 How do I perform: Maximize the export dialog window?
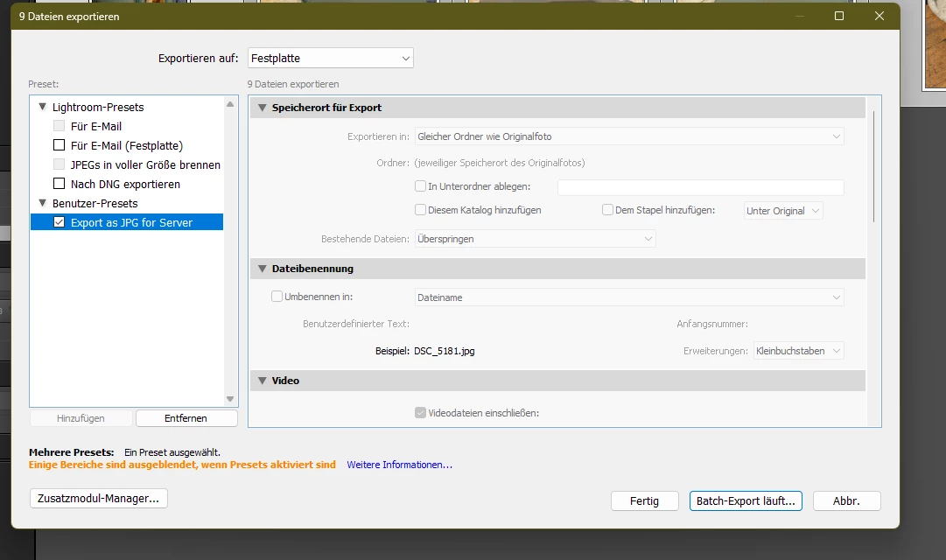[x=839, y=16]
